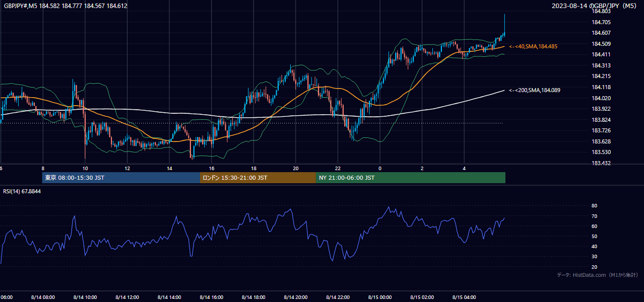The width and height of the screenshot is (644, 302).
Task: Click the last candle's tall upper wick
Action: 504,23
